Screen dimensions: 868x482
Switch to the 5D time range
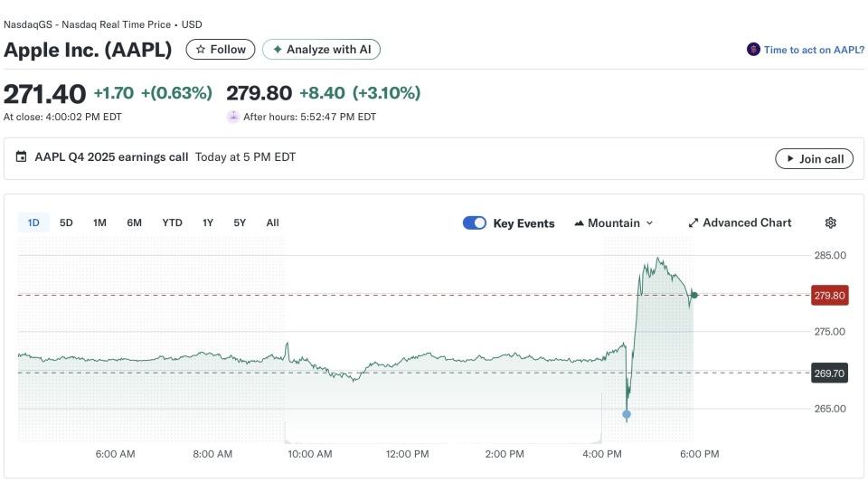66,222
